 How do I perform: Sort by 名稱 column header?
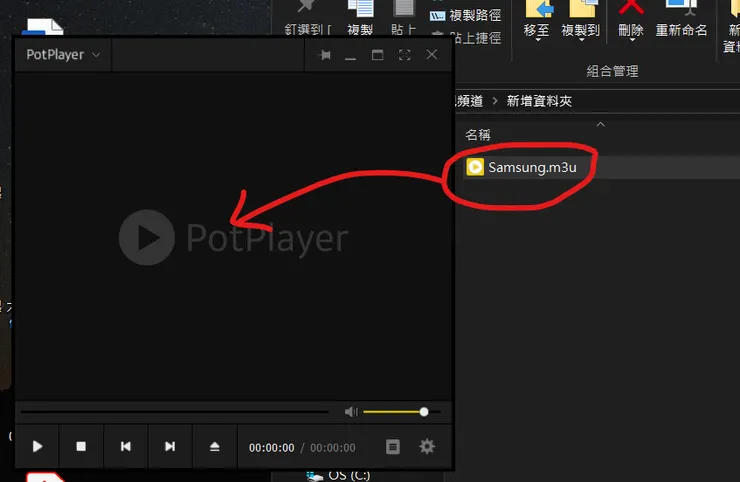coord(478,135)
